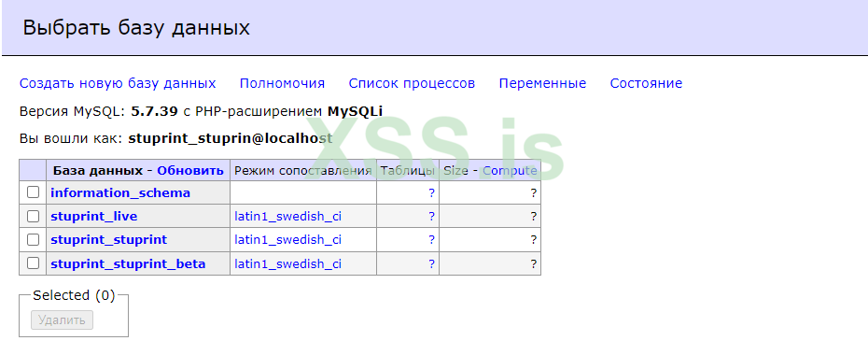Open the Состояние status link
This screenshot has height=355, width=868.
pos(646,84)
